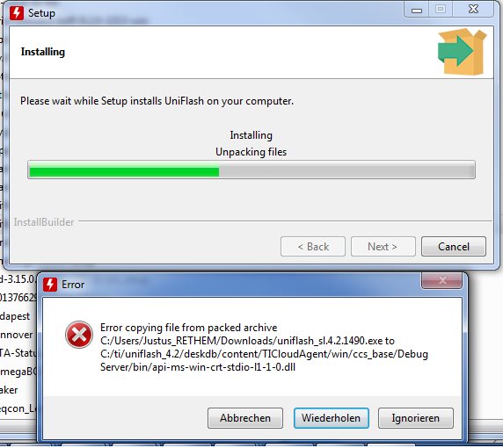Minimize the Setup window
This screenshot has height=448, width=503.
point(417,11)
